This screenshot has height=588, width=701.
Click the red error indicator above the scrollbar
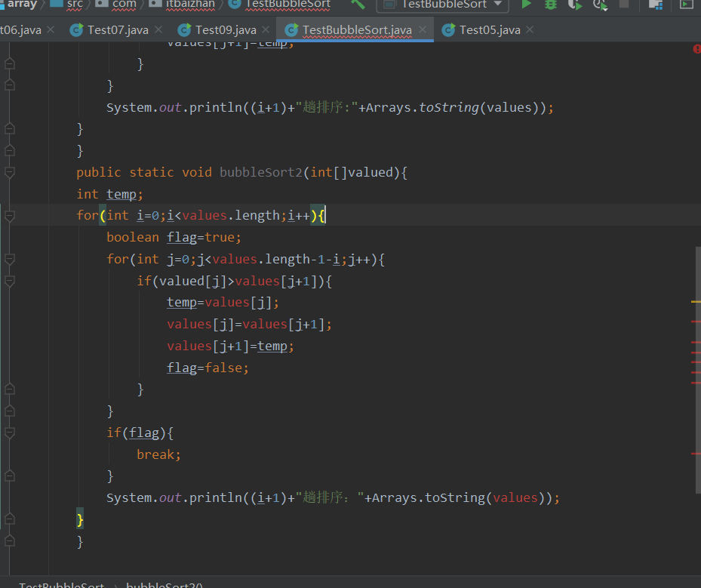696,49
